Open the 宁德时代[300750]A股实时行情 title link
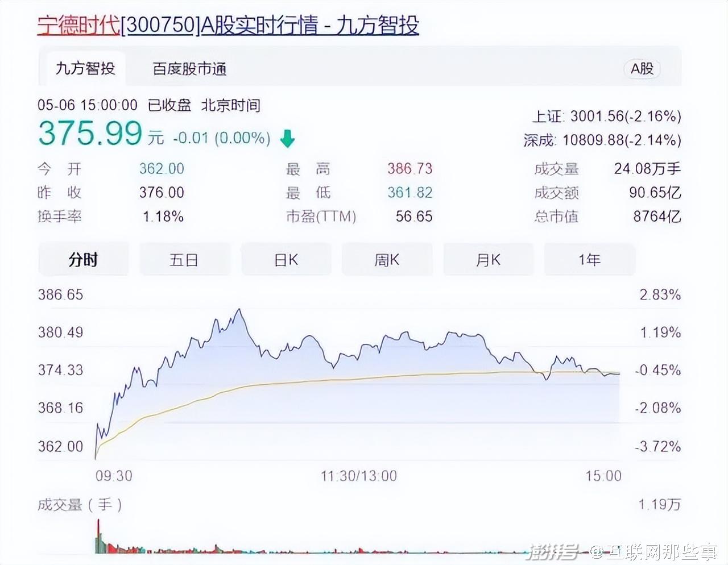Viewport: 728px width, 565px height. tap(228, 26)
